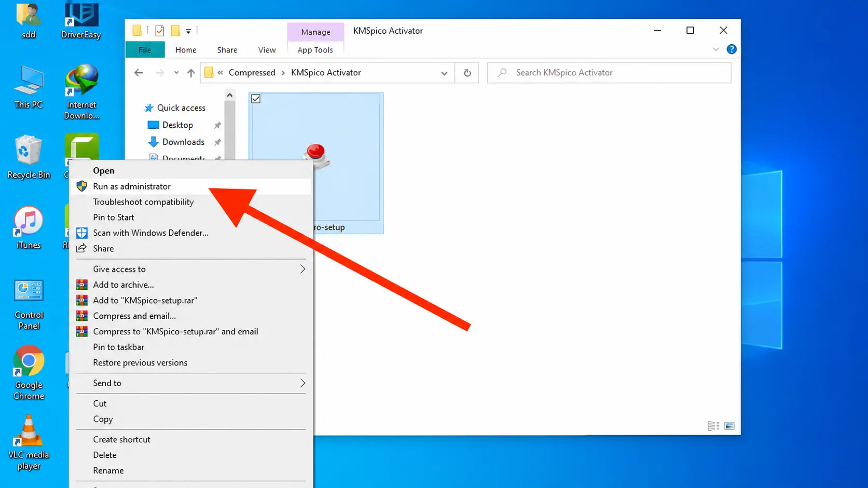
Task: Open Explorer help with the question mark icon
Action: point(732,49)
